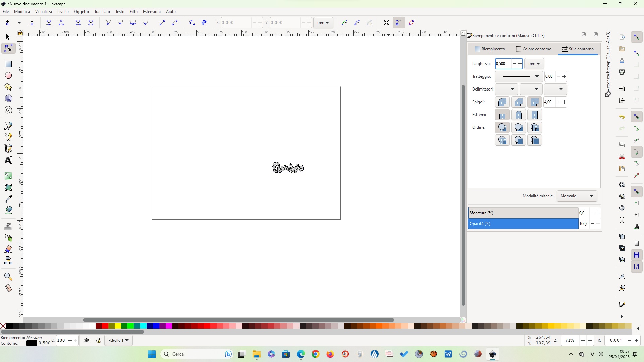The height and width of the screenshot is (362, 644).
Task: Choose the Calligraphy pen tool
Action: 8,148
